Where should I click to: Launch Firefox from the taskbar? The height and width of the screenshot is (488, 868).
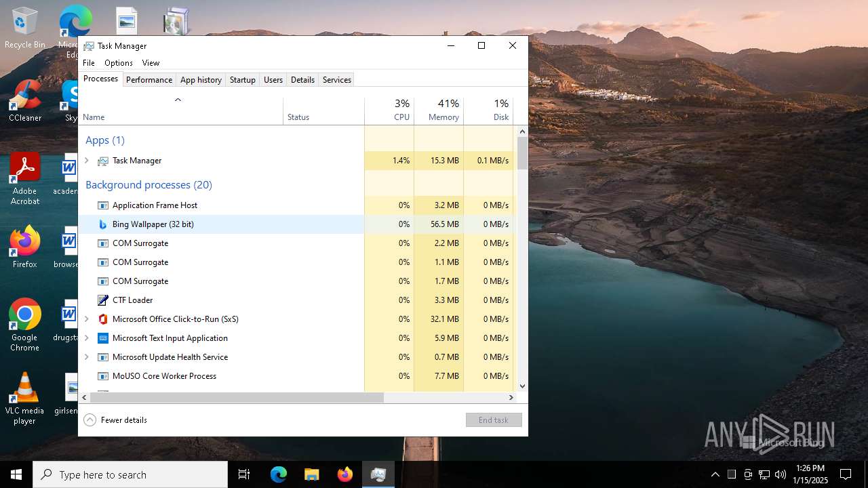[345, 474]
